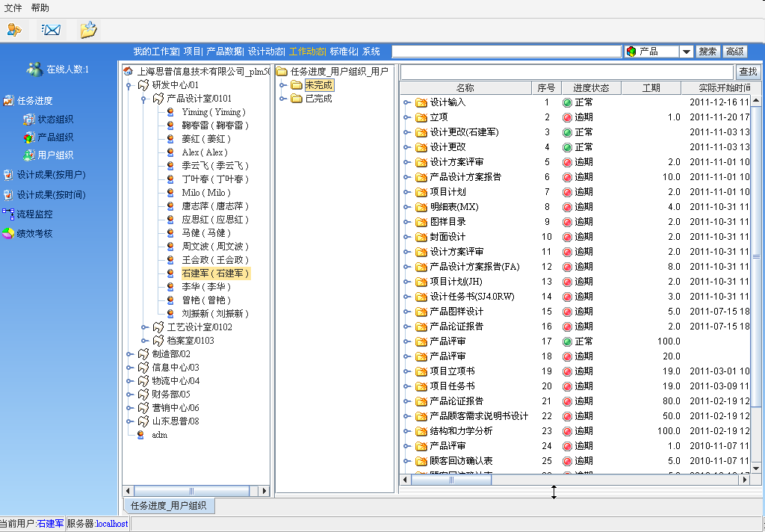
Task: Select 状态组织 under 任务进度
Action: [55, 120]
